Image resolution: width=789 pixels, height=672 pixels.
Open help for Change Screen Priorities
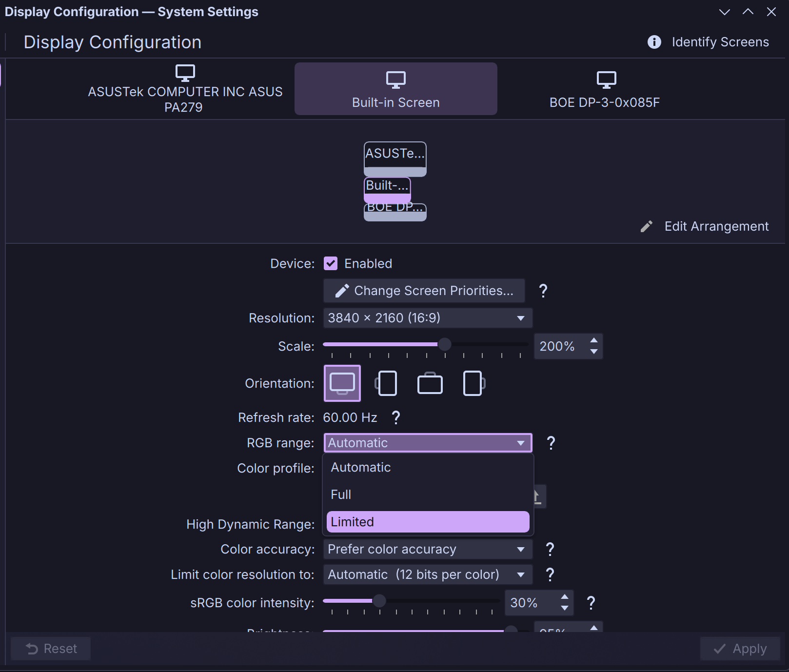point(543,291)
